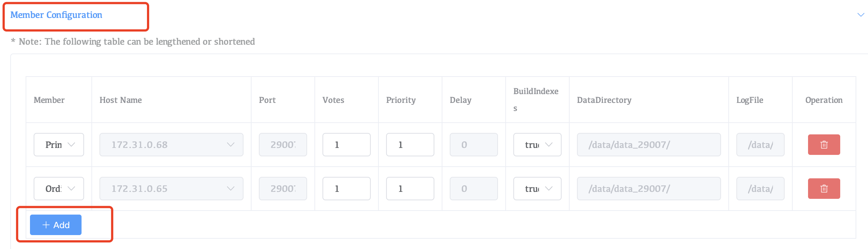
Task: Delete the 172.31.0.65 member row
Action: coord(824,189)
